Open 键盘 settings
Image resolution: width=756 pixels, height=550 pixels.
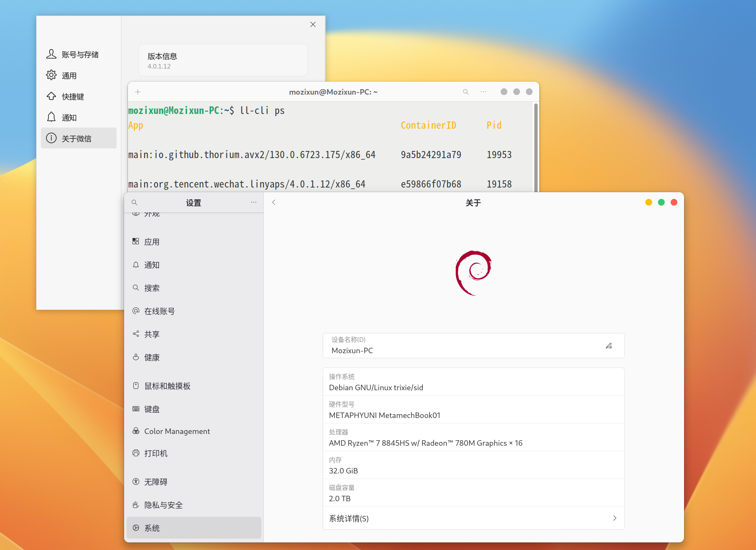pos(194,409)
